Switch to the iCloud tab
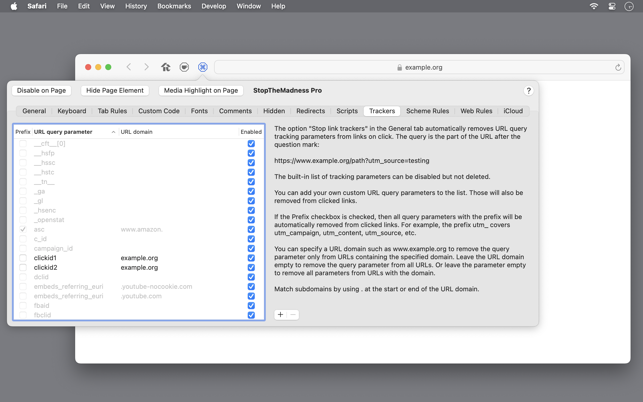Screen dimensions: 643x402 tap(513, 111)
